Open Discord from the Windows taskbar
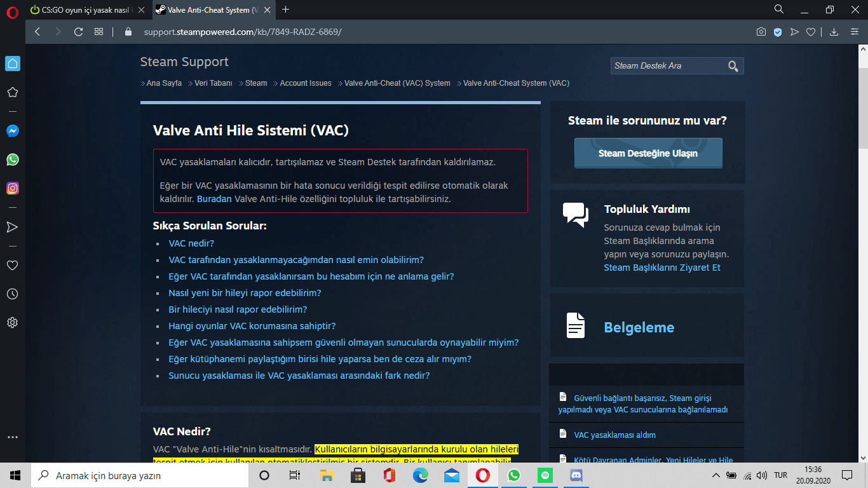Viewport: 868px width, 488px height. click(576, 475)
